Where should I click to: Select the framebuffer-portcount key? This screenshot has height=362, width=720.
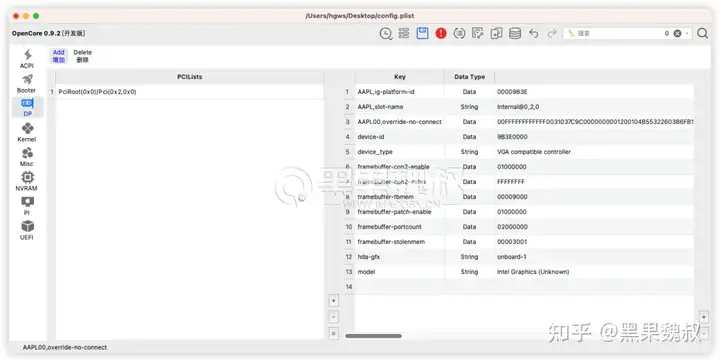389,227
